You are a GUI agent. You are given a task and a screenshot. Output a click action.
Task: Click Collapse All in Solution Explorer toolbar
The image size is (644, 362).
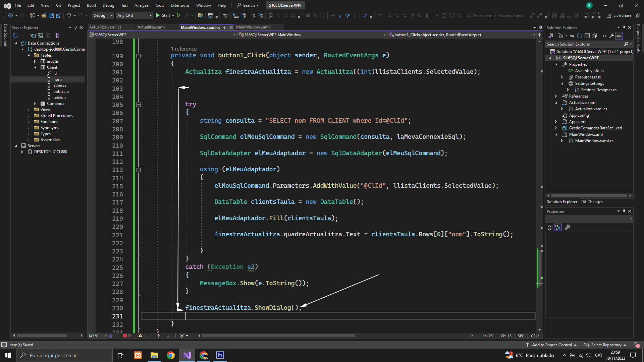[x=587, y=36]
